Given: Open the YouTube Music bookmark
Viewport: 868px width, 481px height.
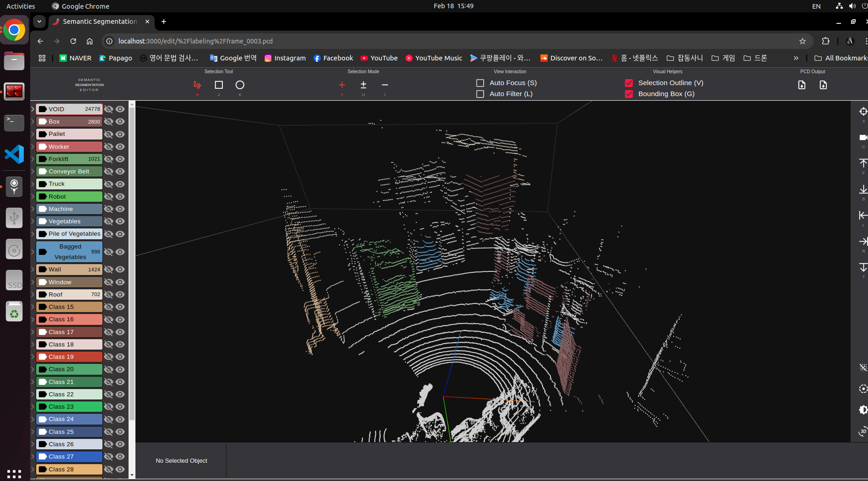Looking at the screenshot, I should pos(434,58).
